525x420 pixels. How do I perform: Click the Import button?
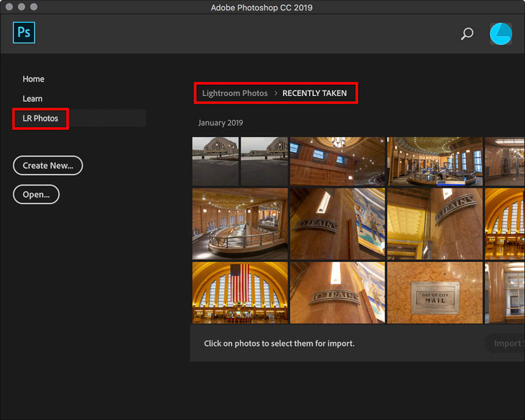[x=506, y=343]
